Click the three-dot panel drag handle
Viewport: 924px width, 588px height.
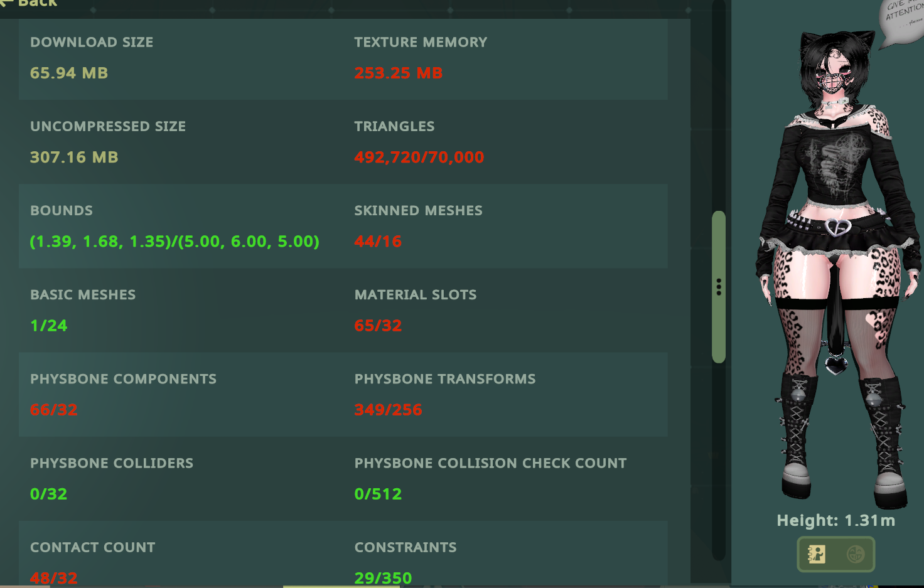pyautogui.click(x=719, y=287)
